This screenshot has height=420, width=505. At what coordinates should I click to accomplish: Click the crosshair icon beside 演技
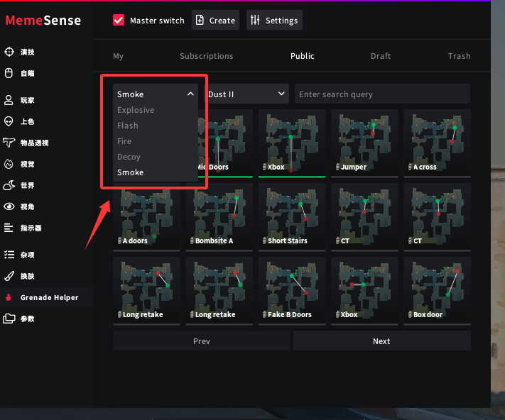9,52
